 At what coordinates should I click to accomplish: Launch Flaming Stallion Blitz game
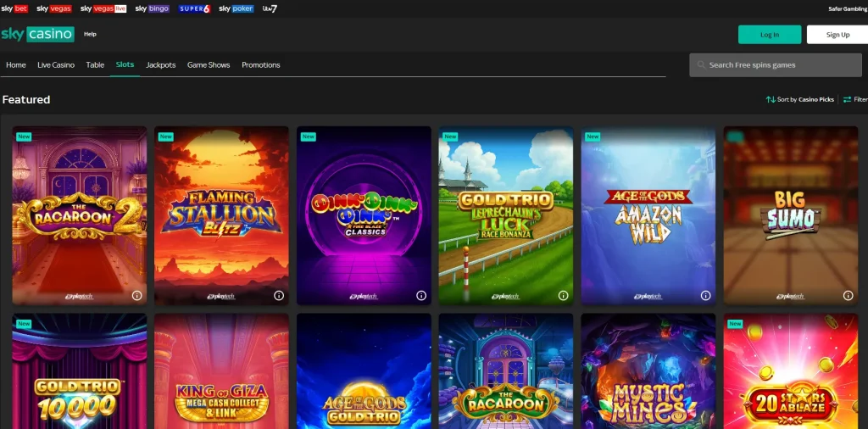[221, 215]
